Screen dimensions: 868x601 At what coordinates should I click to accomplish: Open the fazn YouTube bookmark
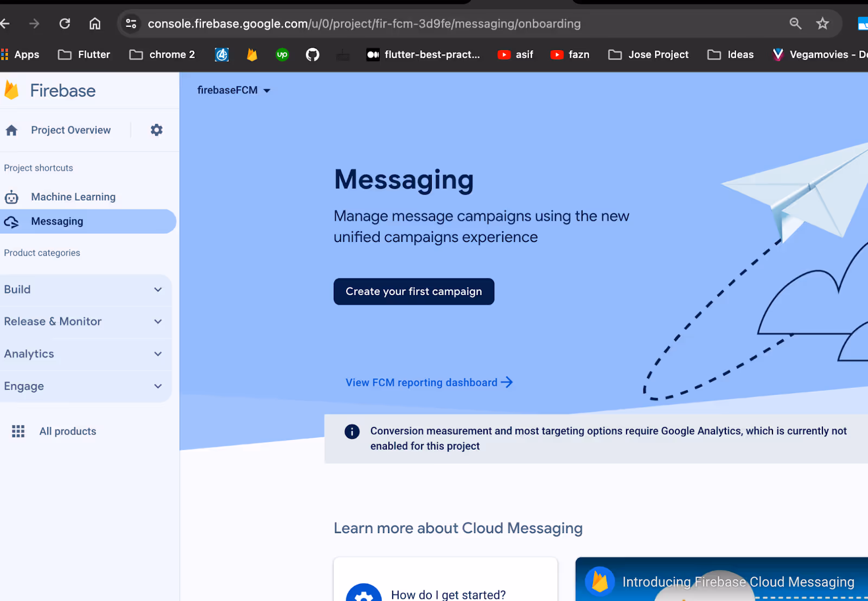pos(570,54)
